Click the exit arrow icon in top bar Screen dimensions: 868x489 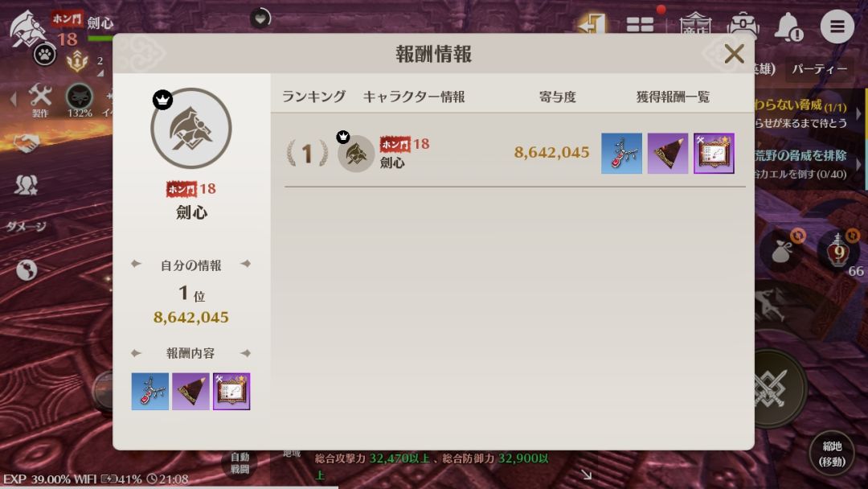pyautogui.click(x=592, y=24)
